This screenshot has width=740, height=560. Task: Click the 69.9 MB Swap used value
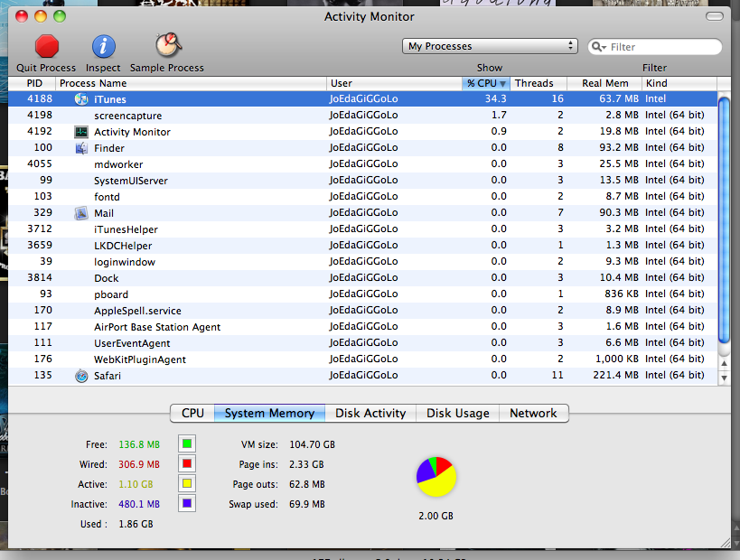click(x=307, y=504)
